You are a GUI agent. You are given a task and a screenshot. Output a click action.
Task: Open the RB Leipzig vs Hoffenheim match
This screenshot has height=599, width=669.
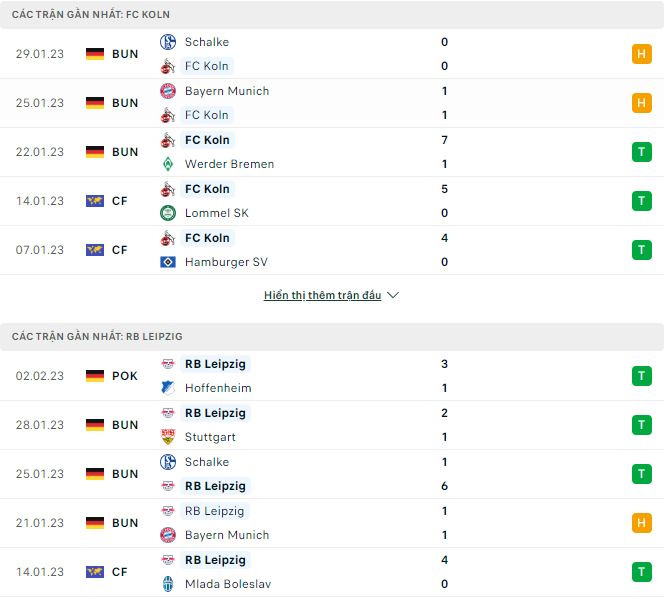[300, 376]
